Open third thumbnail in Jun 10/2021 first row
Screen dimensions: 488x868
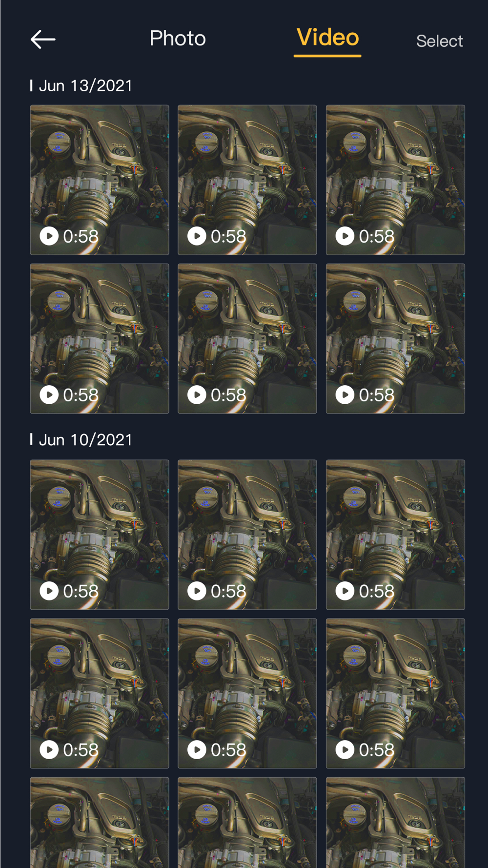[395, 535]
